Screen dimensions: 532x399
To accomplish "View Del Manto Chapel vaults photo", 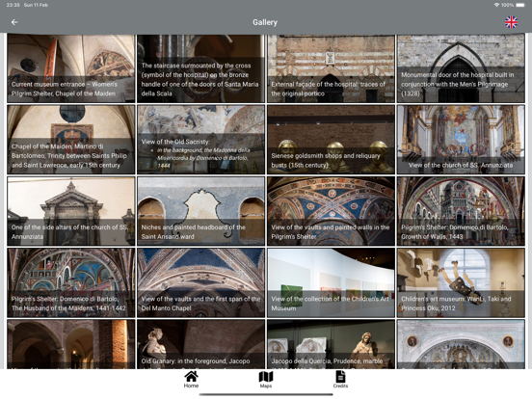I will click(200, 282).
